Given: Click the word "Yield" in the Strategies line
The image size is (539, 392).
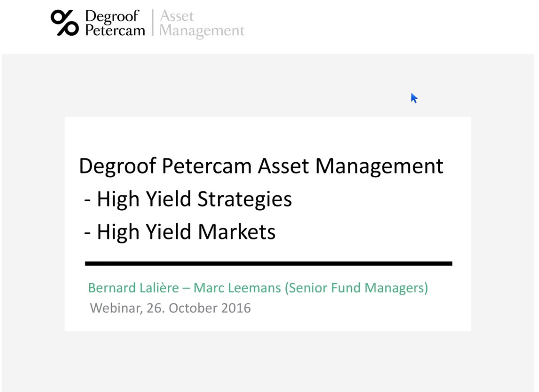Looking at the screenshot, I should [169, 199].
